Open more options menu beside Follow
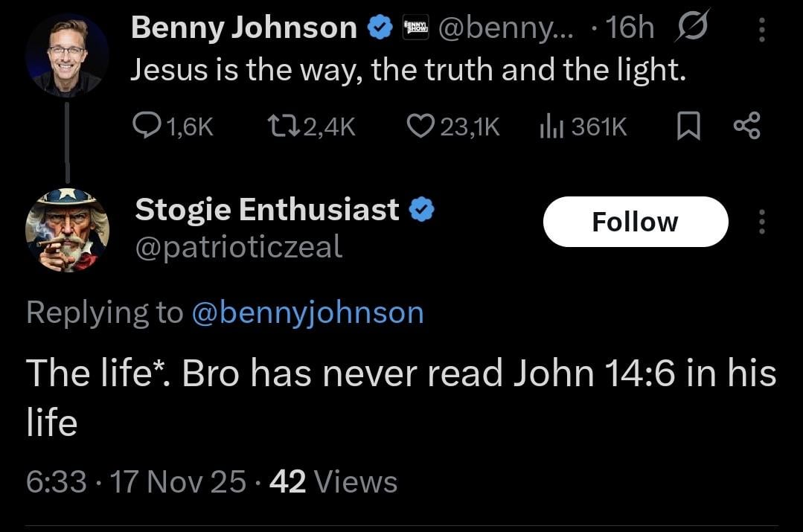 pyautogui.click(x=761, y=222)
